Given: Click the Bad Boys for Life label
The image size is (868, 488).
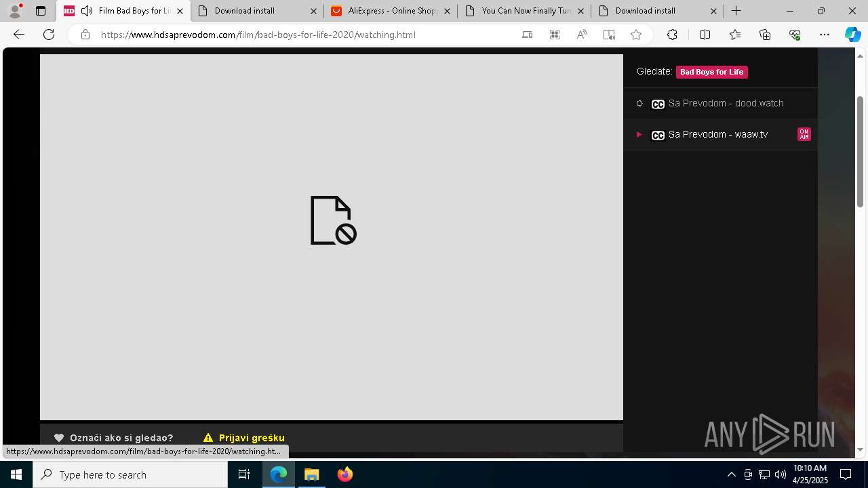Looking at the screenshot, I should click(711, 72).
